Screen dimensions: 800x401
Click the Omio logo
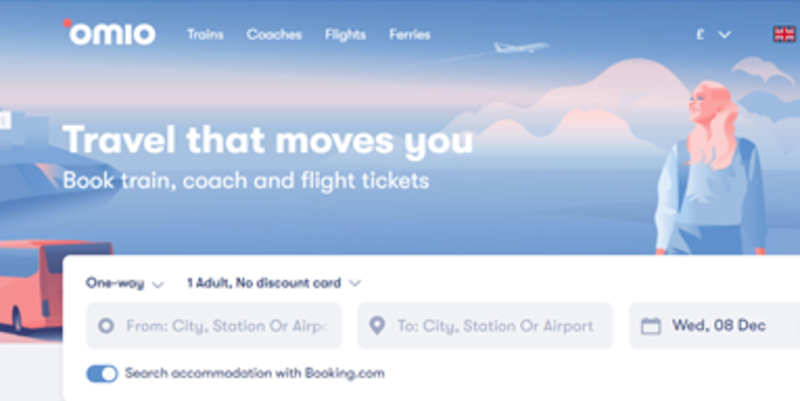click(x=110, y=33)
